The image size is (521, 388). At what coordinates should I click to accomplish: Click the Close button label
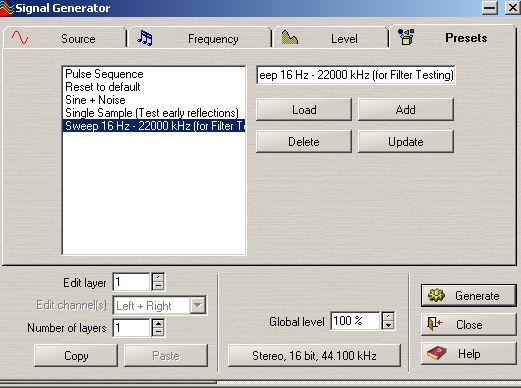pyautogui.click(x=469, y=325)
